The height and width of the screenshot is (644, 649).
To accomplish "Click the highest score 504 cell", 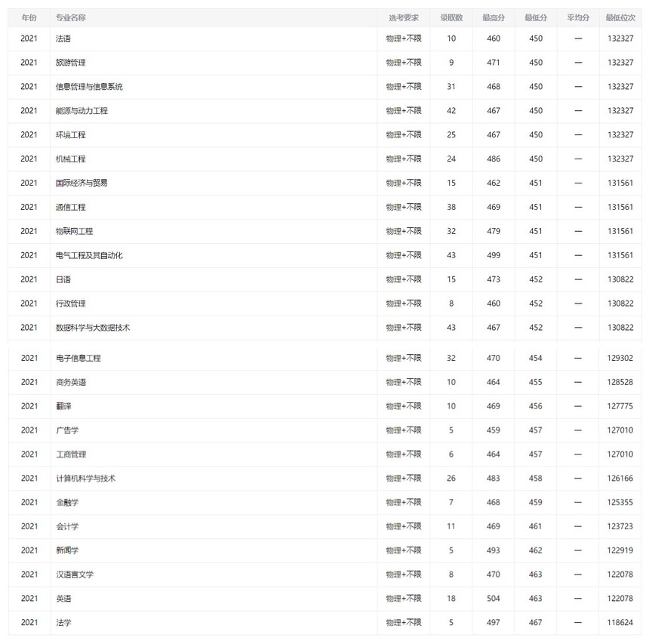I will coord(494,599).
